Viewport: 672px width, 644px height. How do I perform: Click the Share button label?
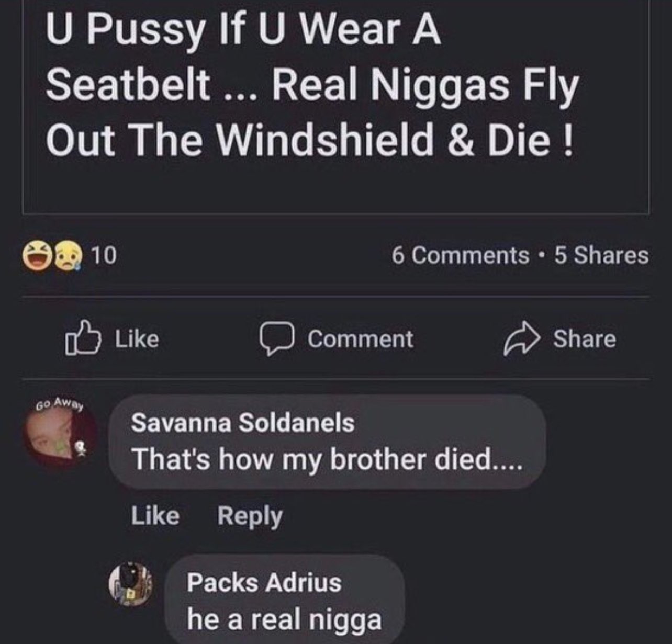point(585,339)
